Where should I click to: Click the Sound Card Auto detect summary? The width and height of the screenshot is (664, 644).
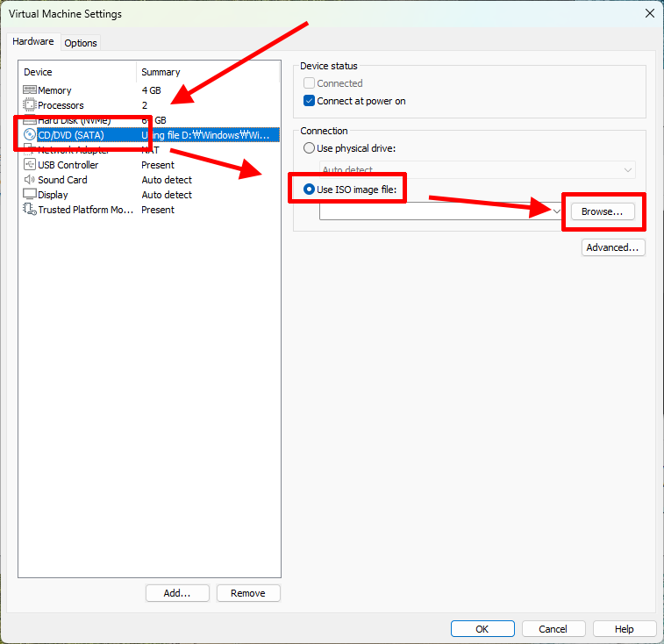(x=167, y=180)
